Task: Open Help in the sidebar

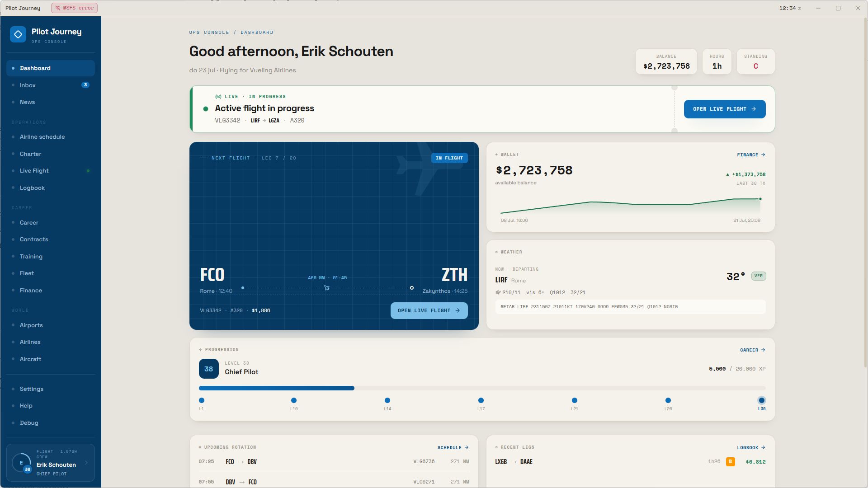Action: 51,406
